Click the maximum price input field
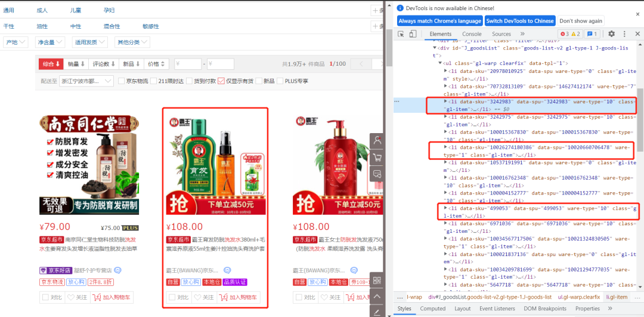Viewport: 644px width, 317px height. (221, 64)
